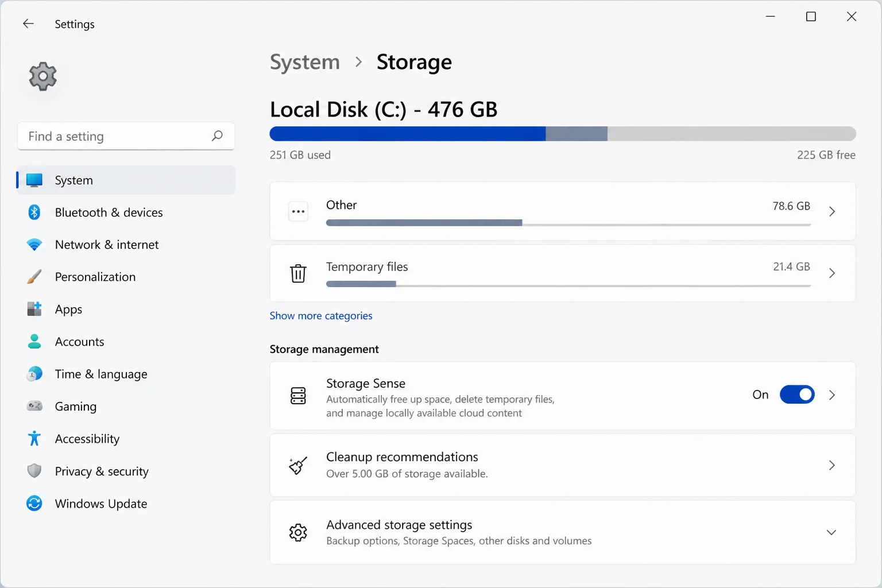Open Advanced storage settings title

pos(399,525)
